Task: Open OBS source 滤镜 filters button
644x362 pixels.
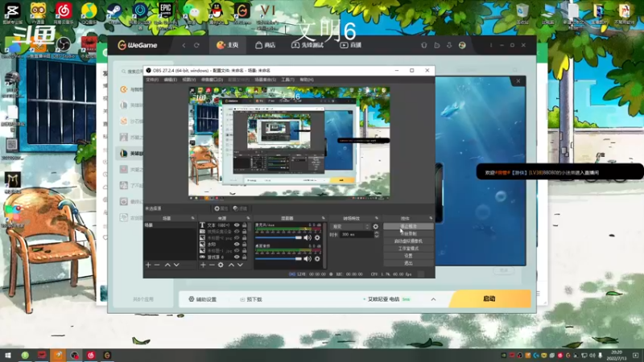Action: [x=240, y=208]
